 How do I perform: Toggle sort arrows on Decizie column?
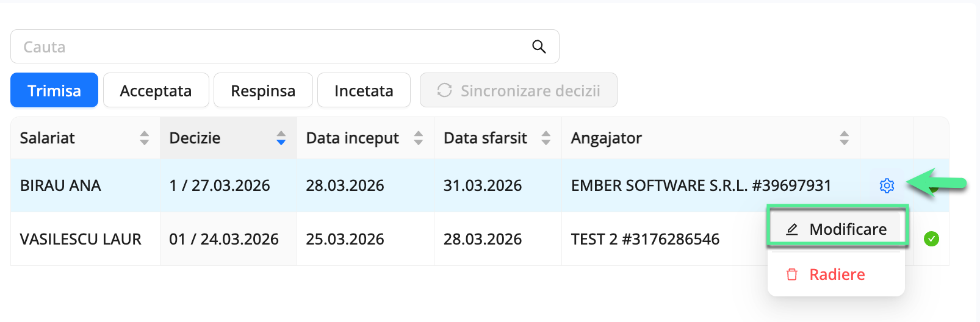tap(281, 138)
